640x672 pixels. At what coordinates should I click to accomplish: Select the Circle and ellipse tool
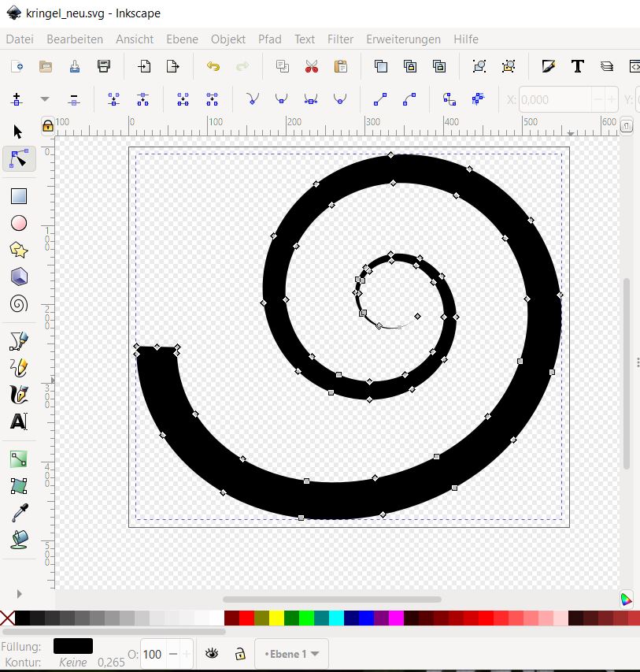pyautogui.click(x=19, y=224)
